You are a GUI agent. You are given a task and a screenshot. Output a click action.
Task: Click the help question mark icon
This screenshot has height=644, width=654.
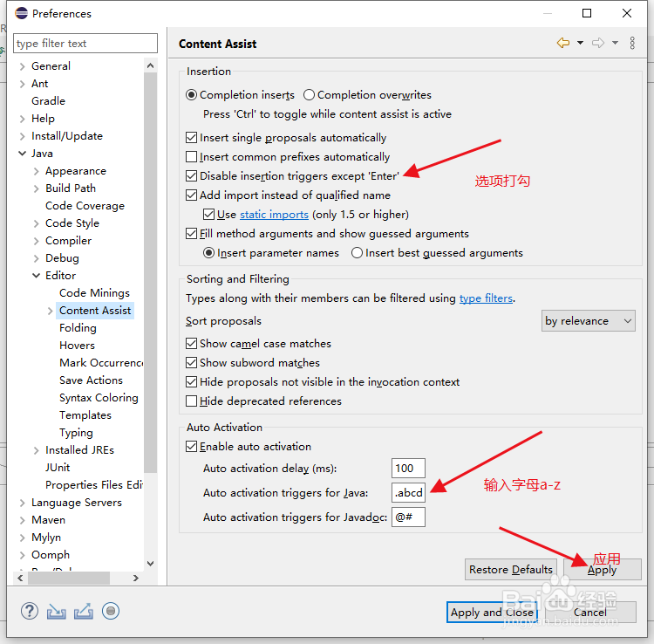pyautogui.click(x=29, y=611)
